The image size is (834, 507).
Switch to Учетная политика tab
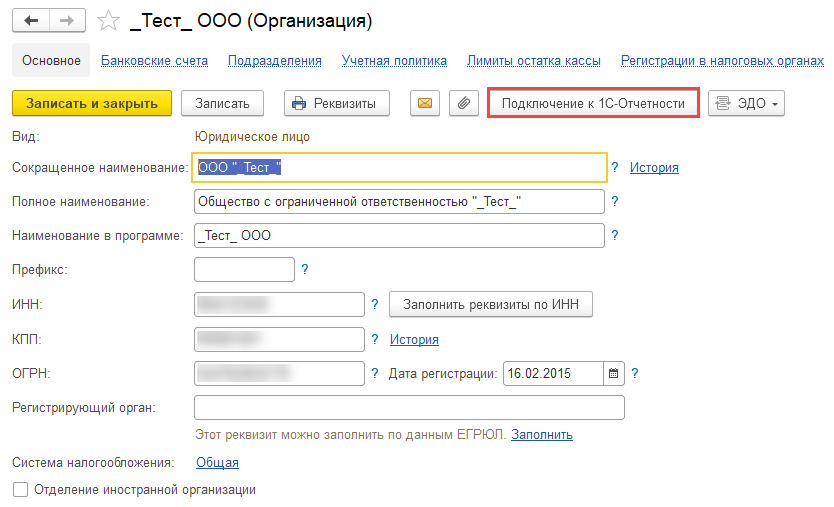pos(394,61)
